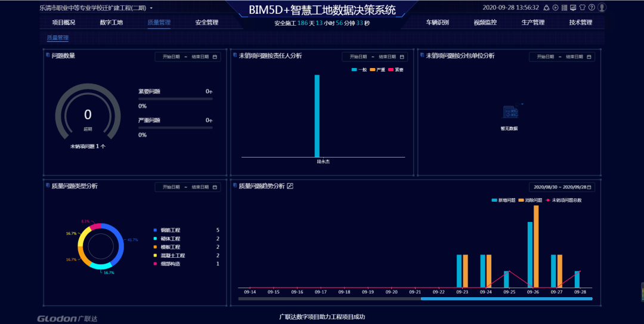Open the server list icon in header
The height and width of the screenshot is (324, 644).
click(564, 7)
